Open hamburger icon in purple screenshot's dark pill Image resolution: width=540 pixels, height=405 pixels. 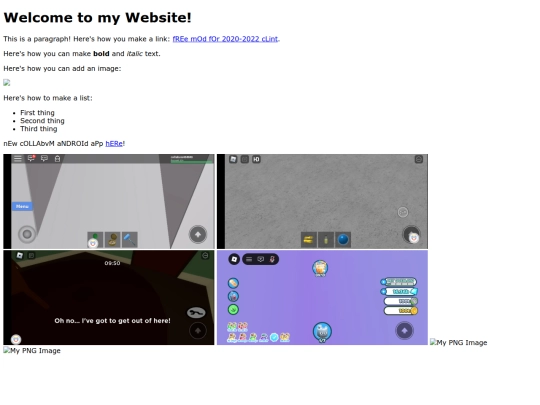(x=249, y=259)
